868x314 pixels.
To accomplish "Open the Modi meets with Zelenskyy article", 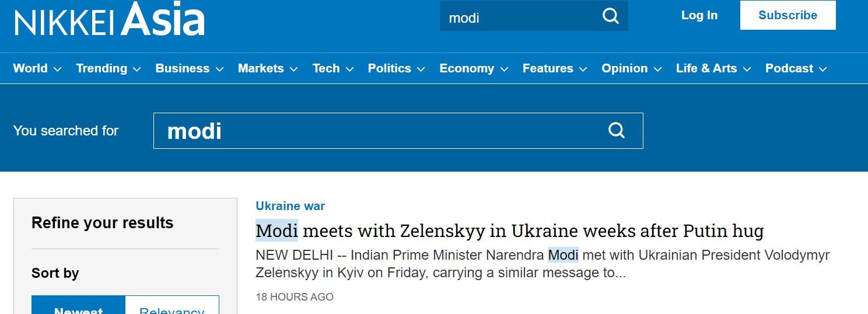I will [509, 231].
